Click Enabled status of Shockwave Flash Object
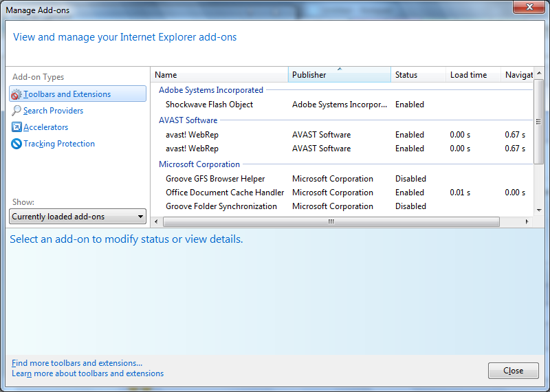 409,105
